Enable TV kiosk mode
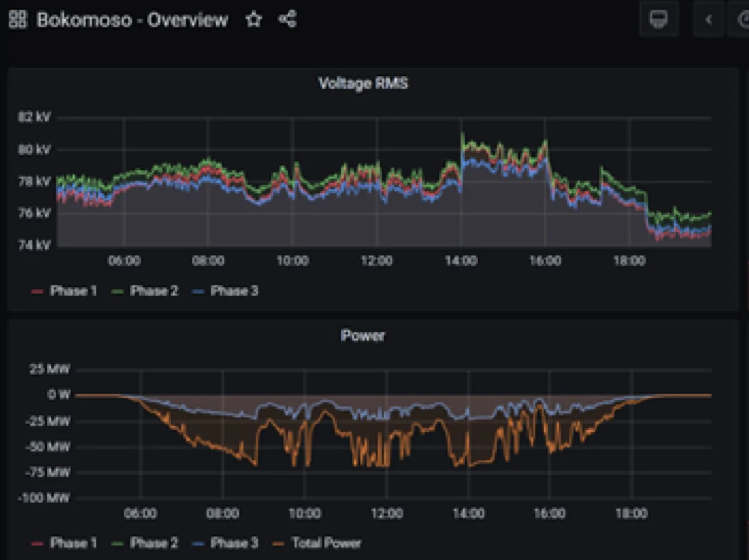Image resolution: width=749 pixels, height=560 pixels. pos(659,19)
